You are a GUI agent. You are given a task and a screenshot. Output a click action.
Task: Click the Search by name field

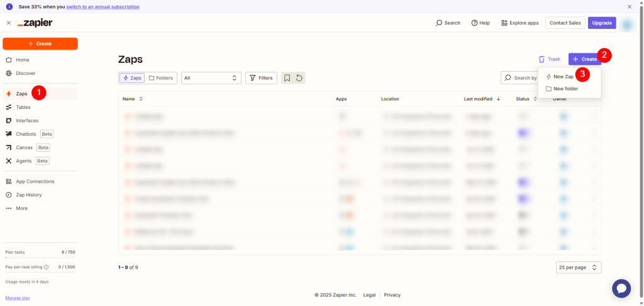click(522, 78)
